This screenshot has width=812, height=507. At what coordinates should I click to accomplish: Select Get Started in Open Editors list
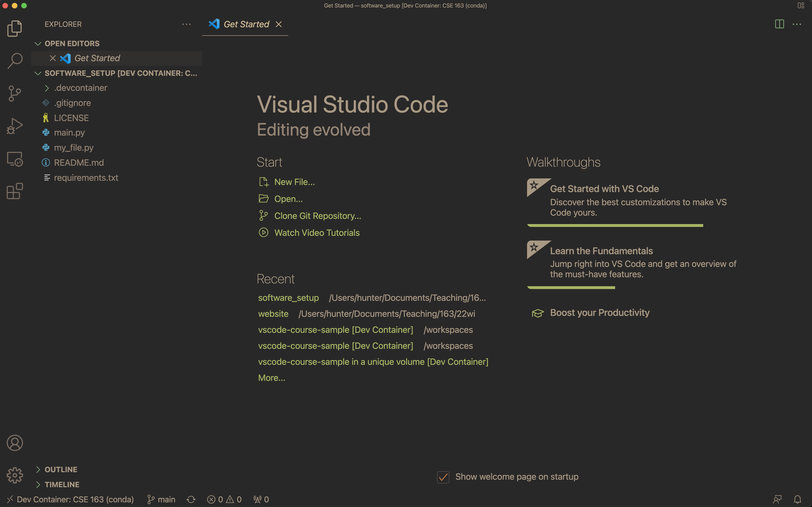point(116,58)
